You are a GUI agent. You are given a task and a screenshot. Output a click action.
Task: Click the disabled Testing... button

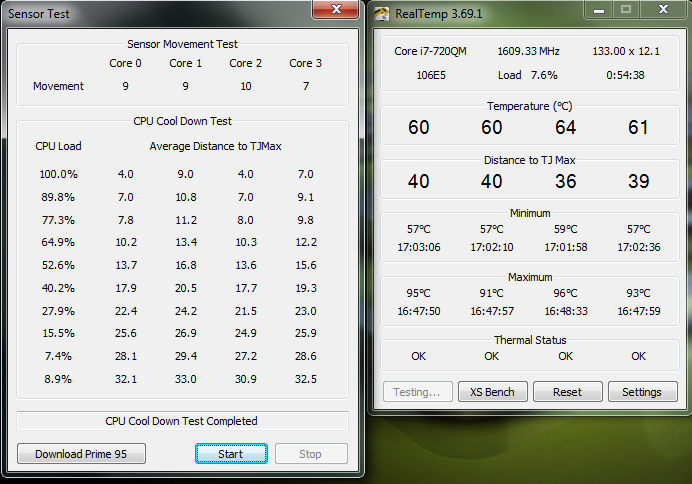click(x=418, y=392)
